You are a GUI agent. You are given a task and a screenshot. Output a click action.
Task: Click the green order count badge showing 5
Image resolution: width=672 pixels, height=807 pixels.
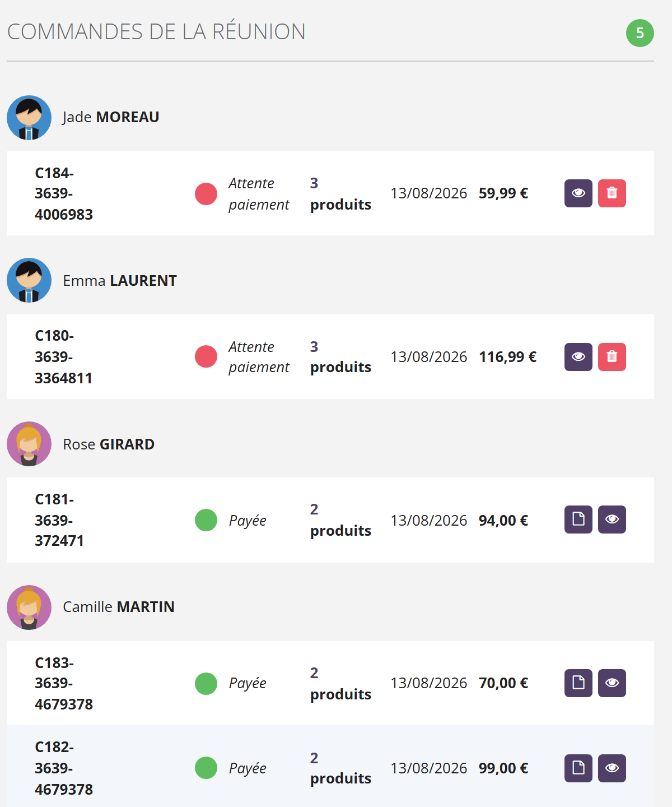pos(640,33)
